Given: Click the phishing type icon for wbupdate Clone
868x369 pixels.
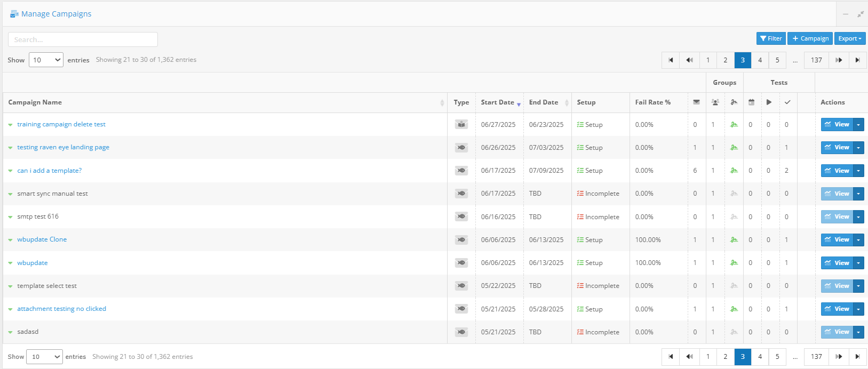Looking at the screenshot, I should point(461,239).
